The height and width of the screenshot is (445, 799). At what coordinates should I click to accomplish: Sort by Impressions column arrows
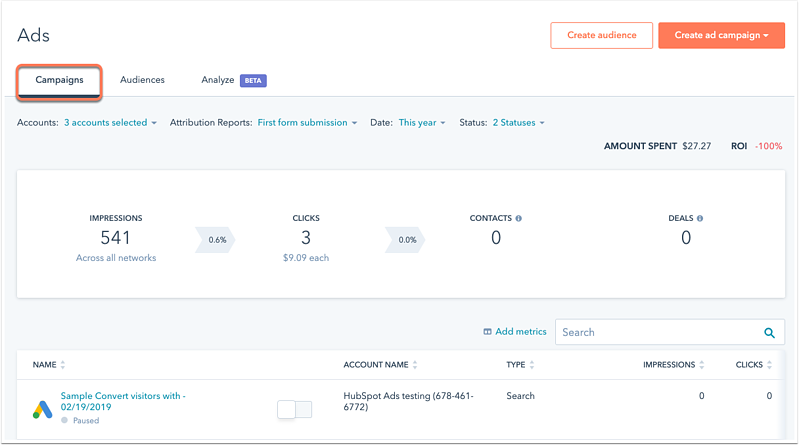pyautogui.click(x=701, y=366)
